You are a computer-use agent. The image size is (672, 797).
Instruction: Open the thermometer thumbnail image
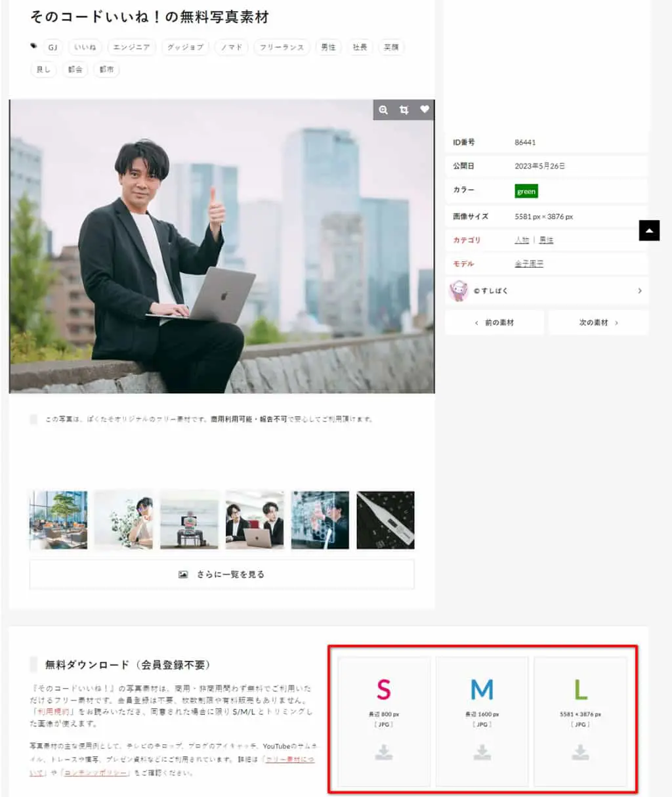pyautogui.click(x=385, y=520)
